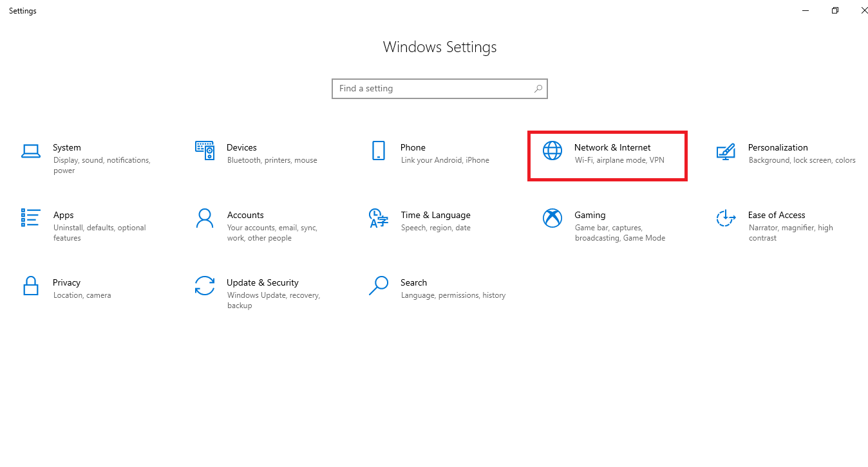
Task: Click 'Language, permissions, history' description
Action: (x=453, y=295)
